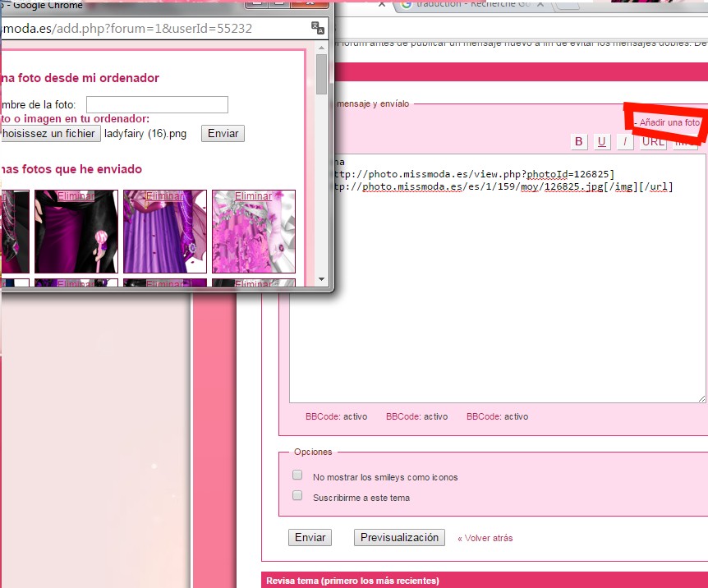Switch to the 'traduction - Recherche' tab
This screenshot has width=708, height=588.
pos(468,6)
